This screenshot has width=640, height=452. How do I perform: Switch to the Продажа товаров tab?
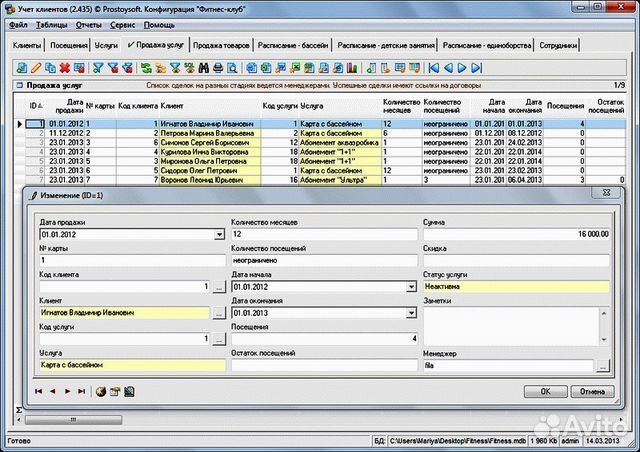click(221, 46)
